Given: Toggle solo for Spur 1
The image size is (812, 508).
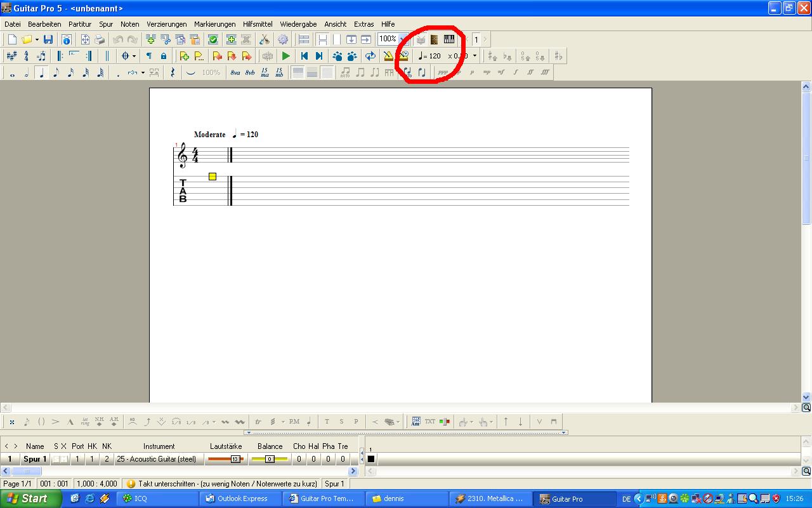Looking at the screenshot, I should coord(56,459).
